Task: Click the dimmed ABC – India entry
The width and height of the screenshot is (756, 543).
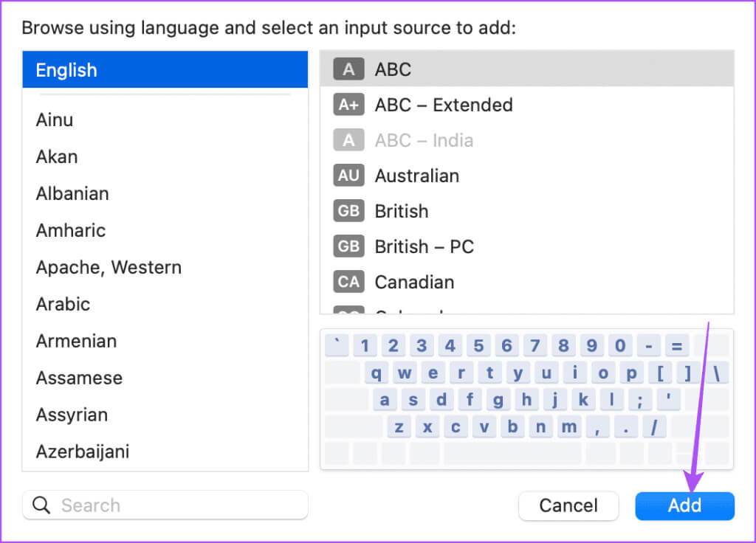Action: pyautogui.click(x=526, y=140)
